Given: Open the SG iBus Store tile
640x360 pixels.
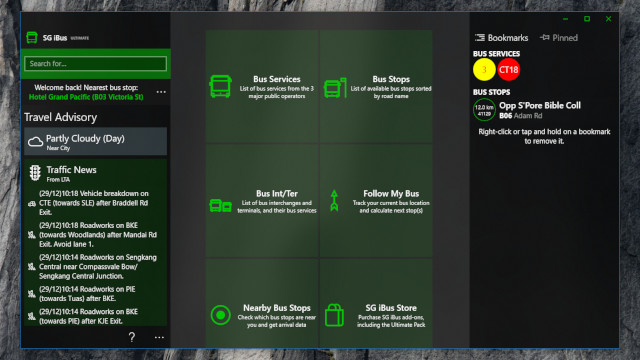Looking at the screenshot, I should (x=376, y=303).
